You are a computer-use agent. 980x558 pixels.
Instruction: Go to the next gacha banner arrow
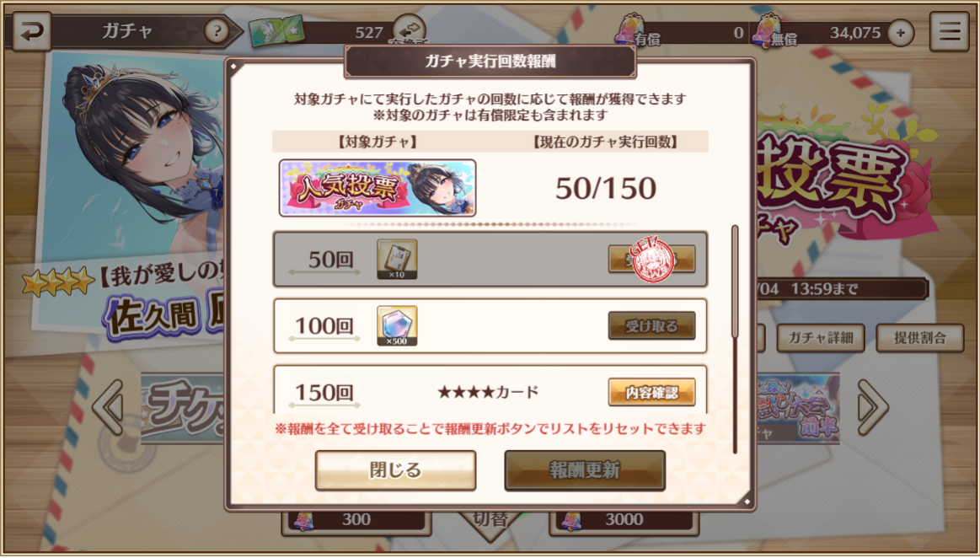pos(872,407)
